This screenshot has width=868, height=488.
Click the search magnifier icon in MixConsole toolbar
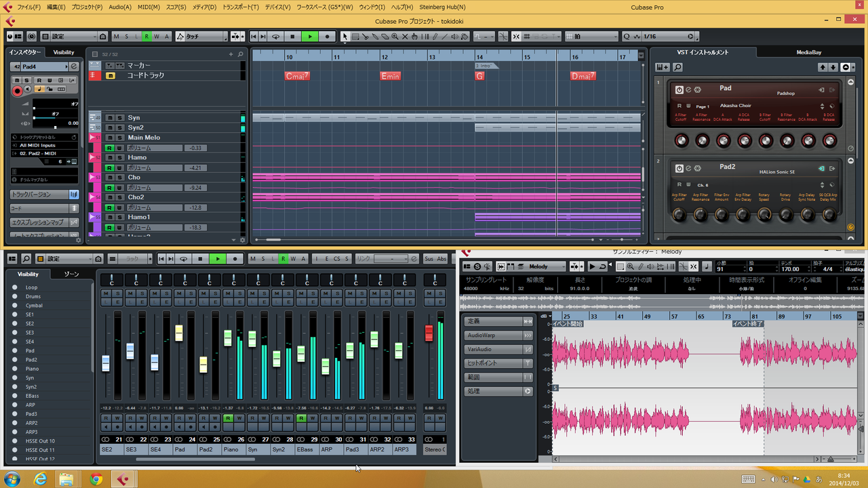tap(26, 259)
